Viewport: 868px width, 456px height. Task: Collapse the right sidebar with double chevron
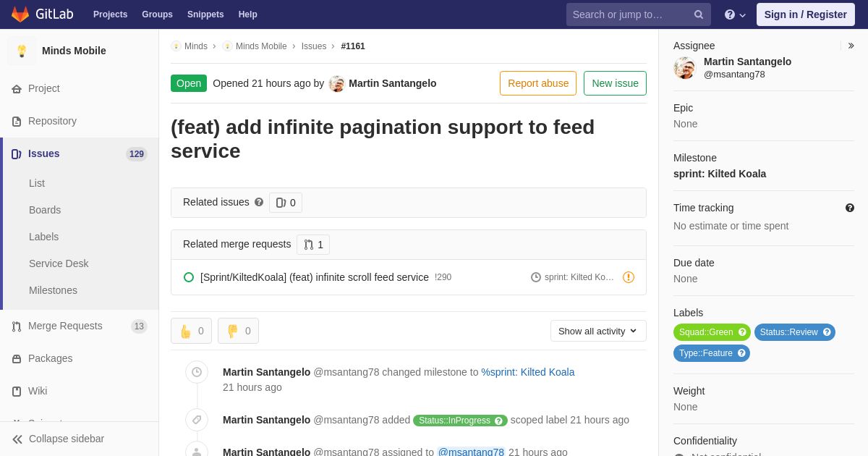[x=851, y=46]
